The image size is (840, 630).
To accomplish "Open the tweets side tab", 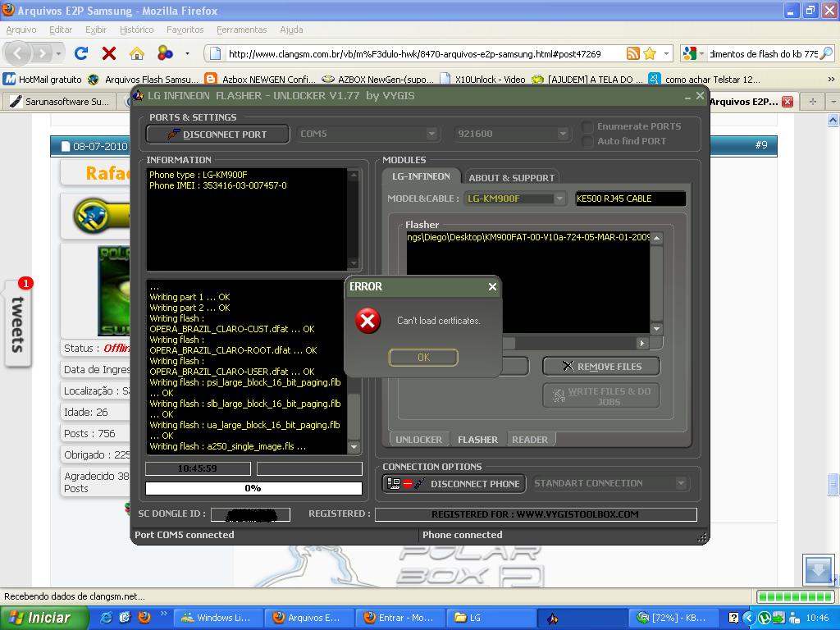I will [18, 324].
